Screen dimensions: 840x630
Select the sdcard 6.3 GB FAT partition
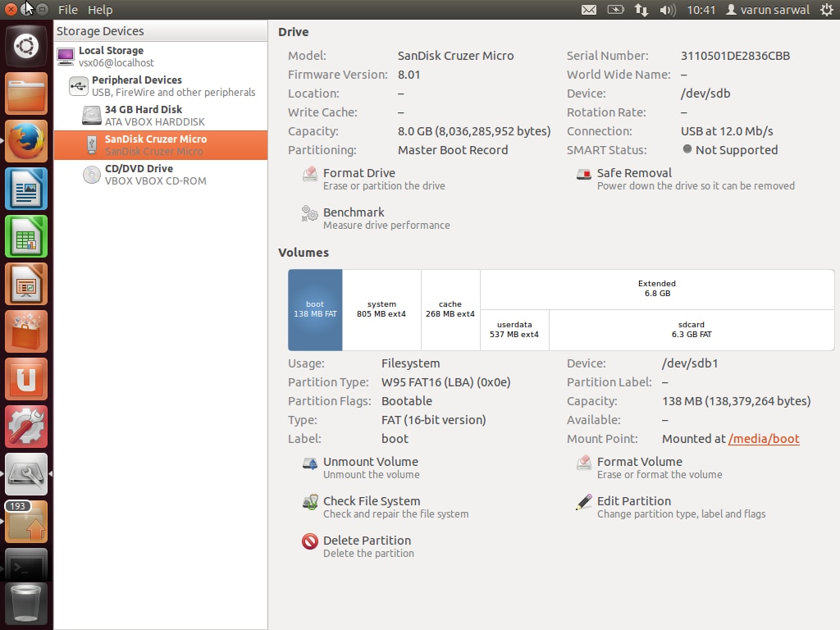[x=691, y=330]
